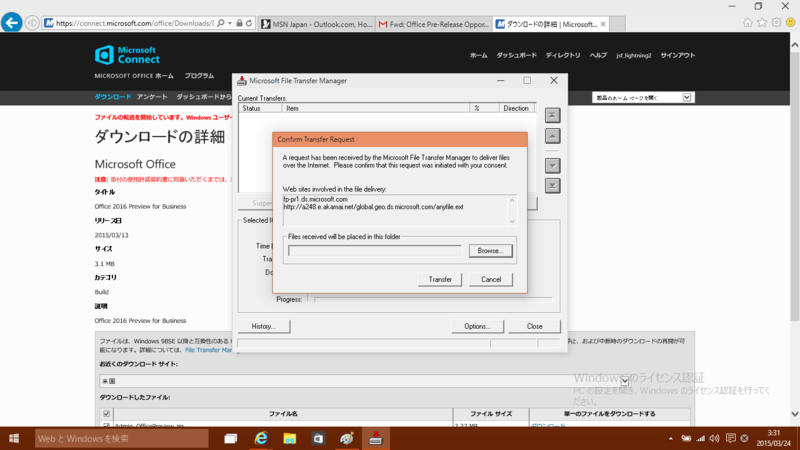Open a new browser tab
The width and height of the screenshot is (800, 450).
(x=617, y=24)
